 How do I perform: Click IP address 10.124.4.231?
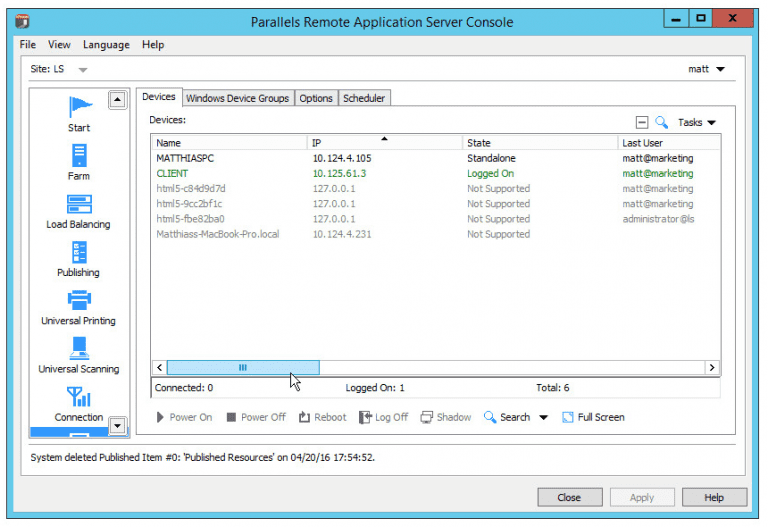click(342, 234)
